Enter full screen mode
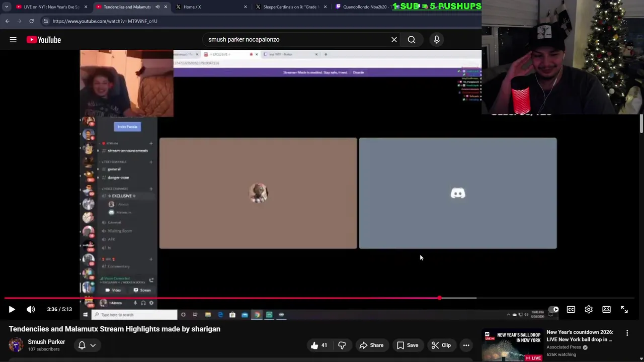 [624, 309]
